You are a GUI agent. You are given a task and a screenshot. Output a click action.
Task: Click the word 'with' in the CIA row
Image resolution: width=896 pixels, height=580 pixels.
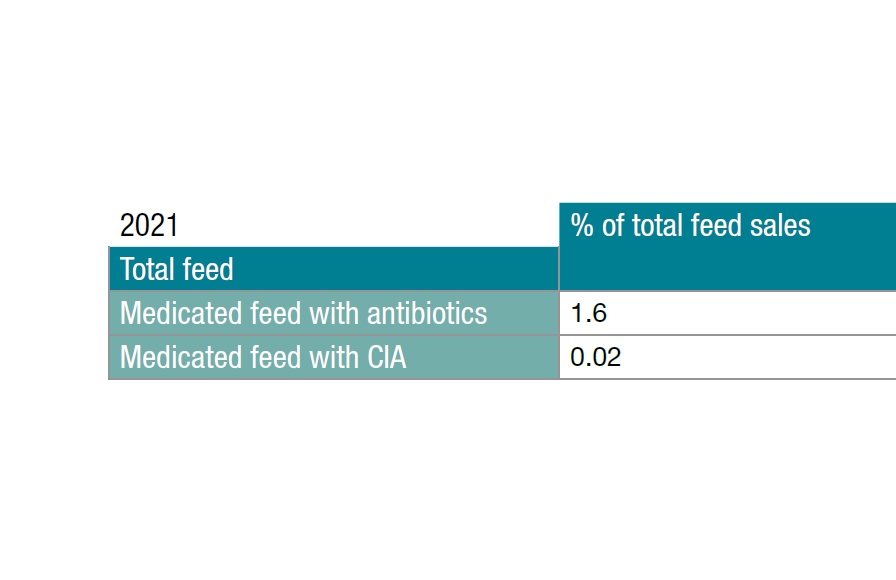(334, 357)
